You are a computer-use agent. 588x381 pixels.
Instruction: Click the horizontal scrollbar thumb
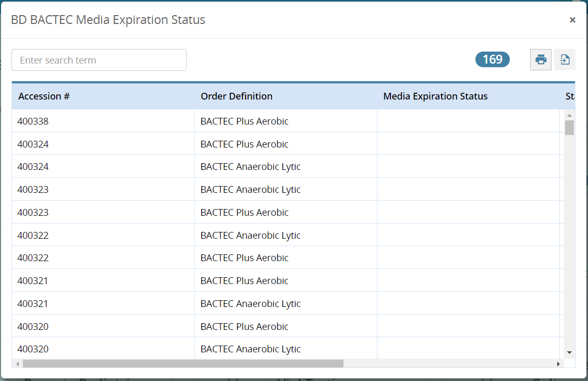coord(183,364)
